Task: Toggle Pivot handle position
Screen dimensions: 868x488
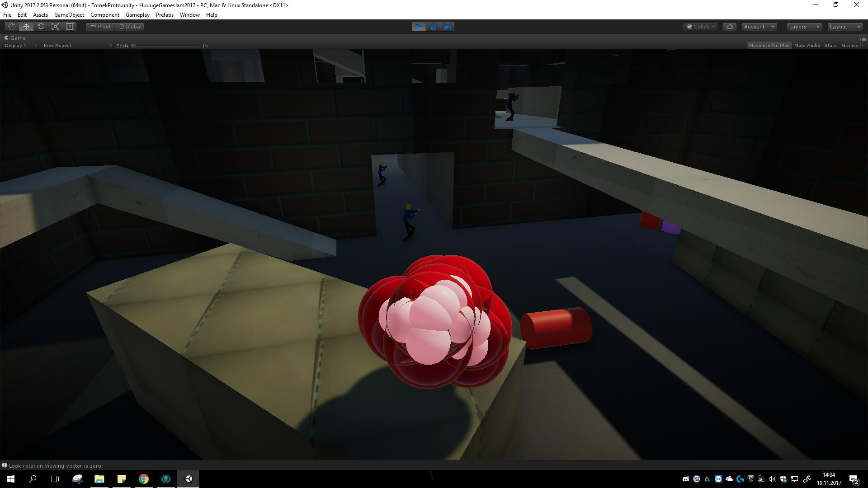Action: (x=101, y=27)
